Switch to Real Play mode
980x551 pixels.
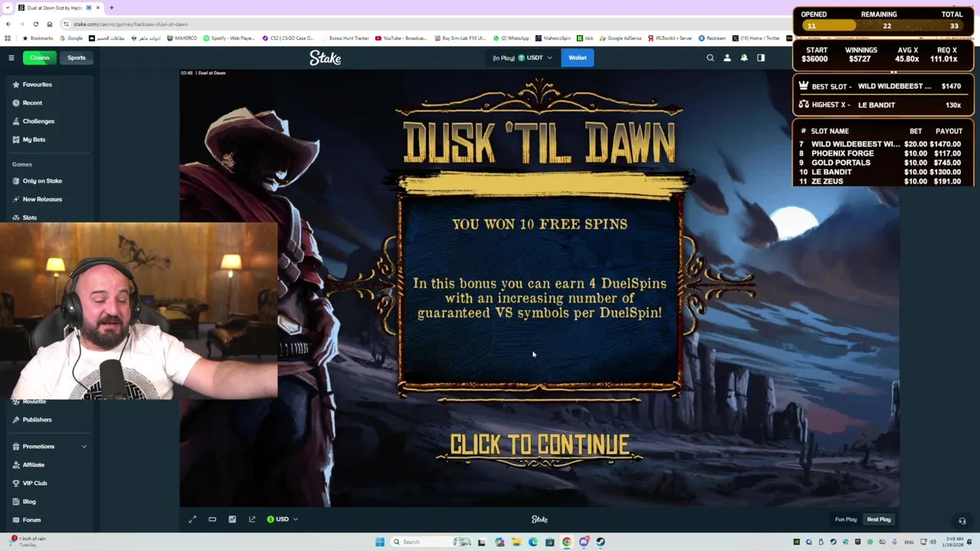[879, 520]
